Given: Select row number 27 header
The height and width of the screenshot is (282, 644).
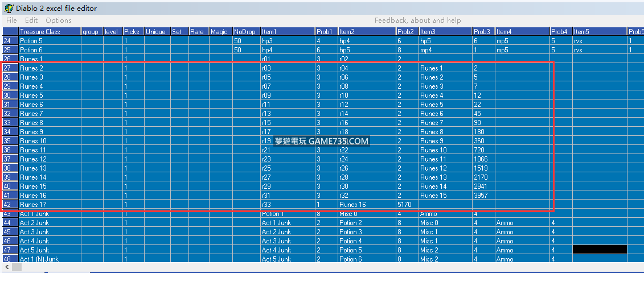Looking at the screenshot, I should point(10,68).
